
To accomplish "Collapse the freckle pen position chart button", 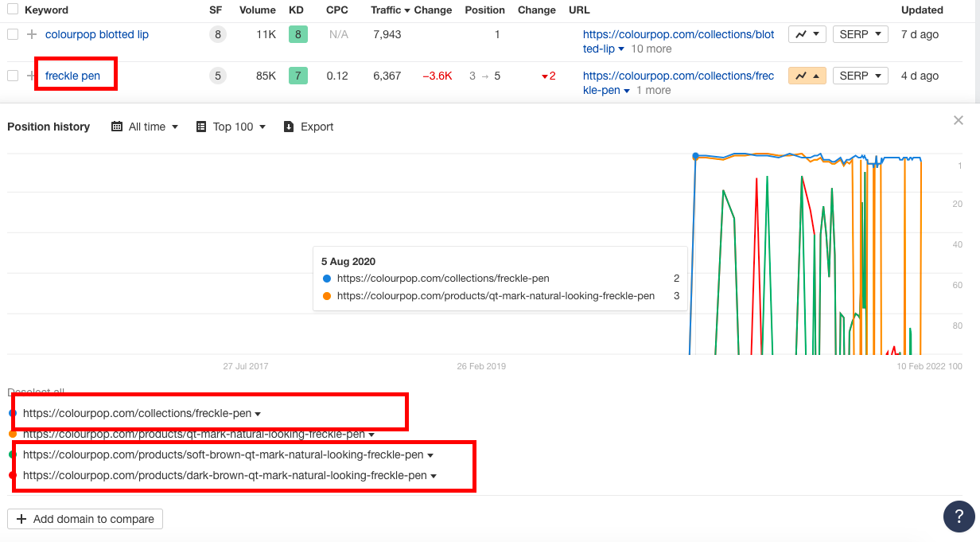I will (x=807, y=76).
